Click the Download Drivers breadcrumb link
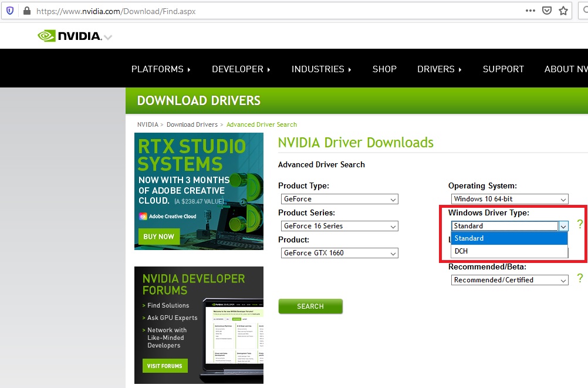The image size is (588, 388). 192,124
